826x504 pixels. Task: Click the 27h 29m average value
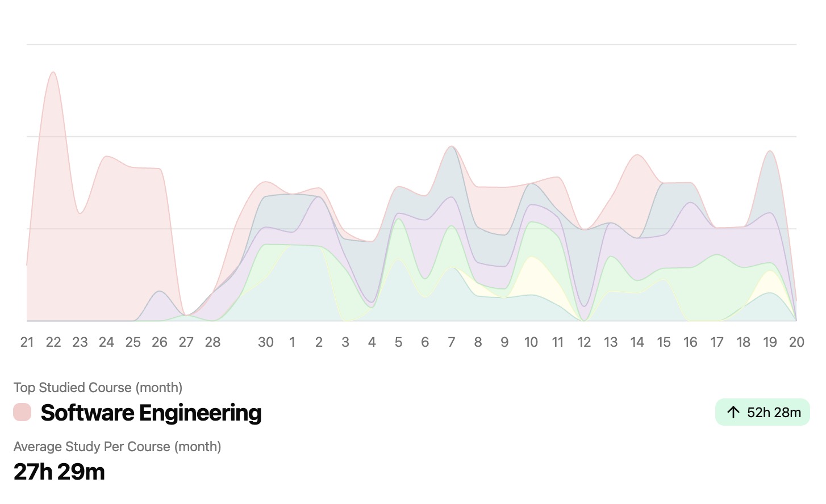pos(59,472)
